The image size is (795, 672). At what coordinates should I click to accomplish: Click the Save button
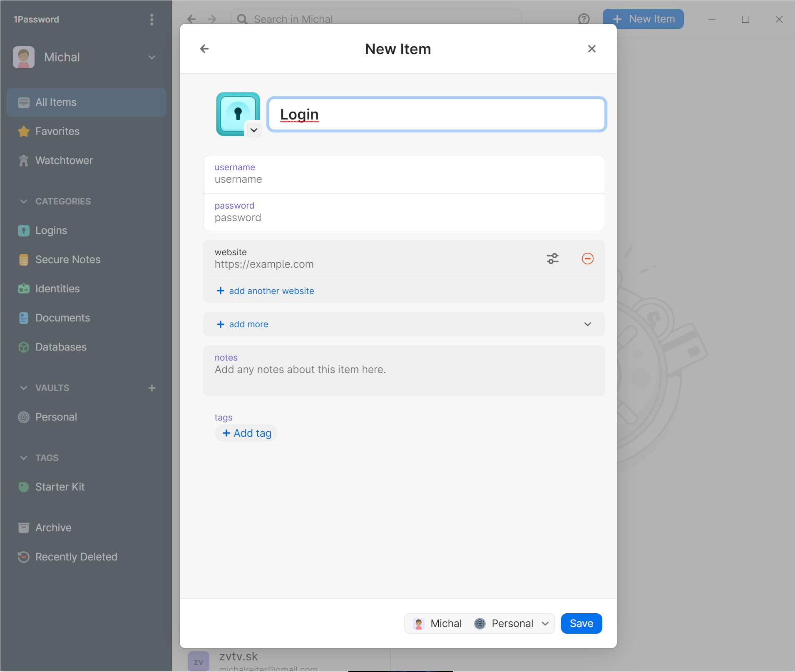pyautogui.click(x=581, y=623)
